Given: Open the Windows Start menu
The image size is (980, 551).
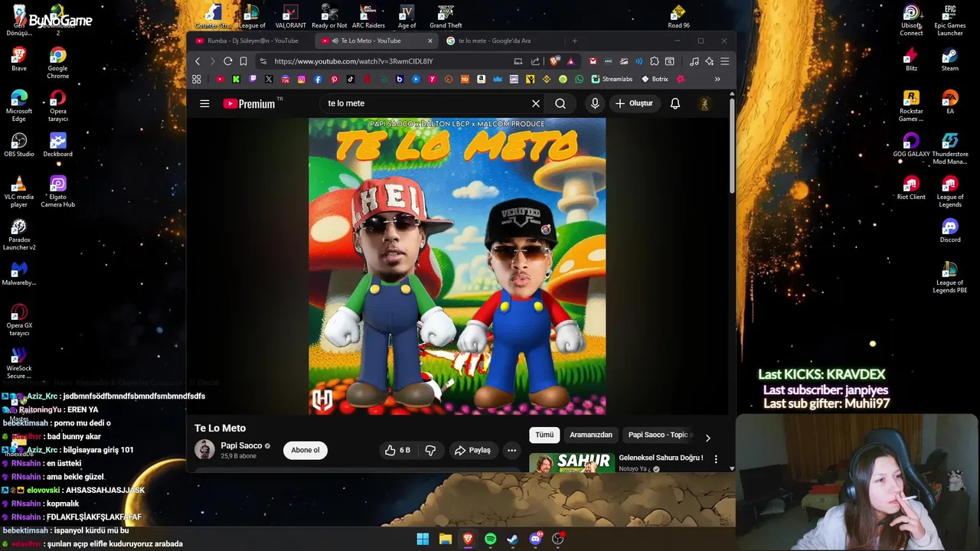Looking at the screenshot, I should tap(423, 539).
